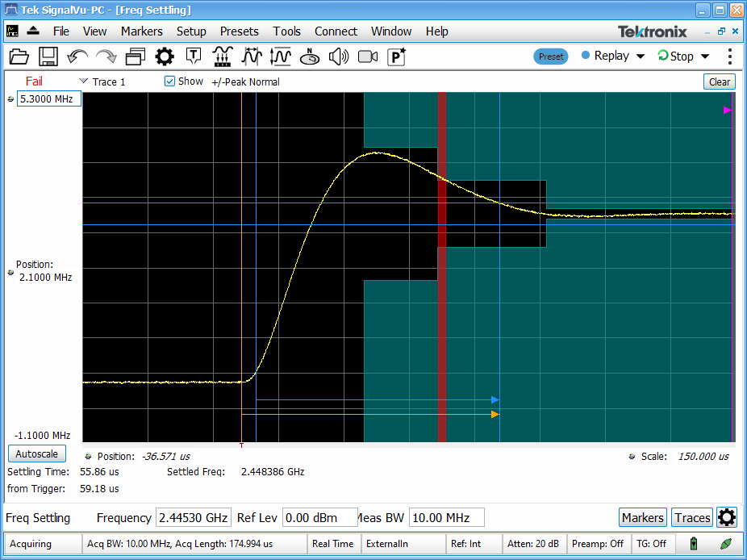Click the Open file folder icon
This screenshot has height=560, width=747.
(19, 56)
